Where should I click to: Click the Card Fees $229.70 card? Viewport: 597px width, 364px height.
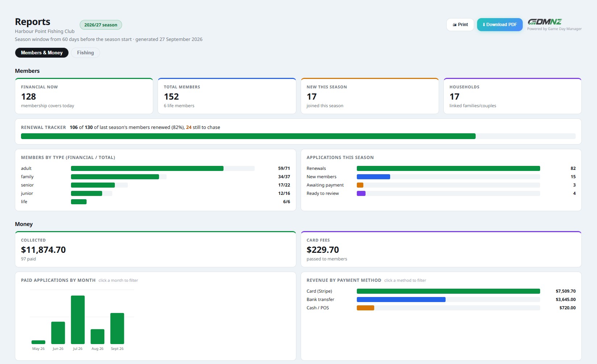click(441, 249)
